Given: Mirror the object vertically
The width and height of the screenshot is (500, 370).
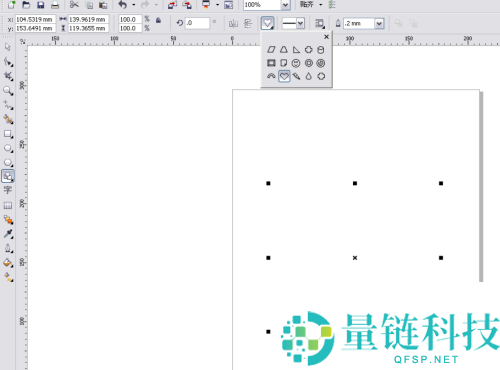Looking at the screenshot, I should coord(248,23).
